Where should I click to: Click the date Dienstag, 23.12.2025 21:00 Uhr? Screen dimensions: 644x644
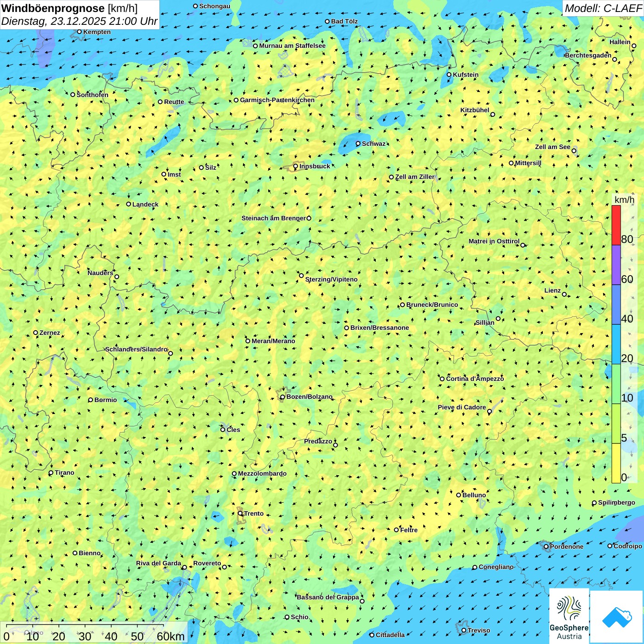point(80,21)
